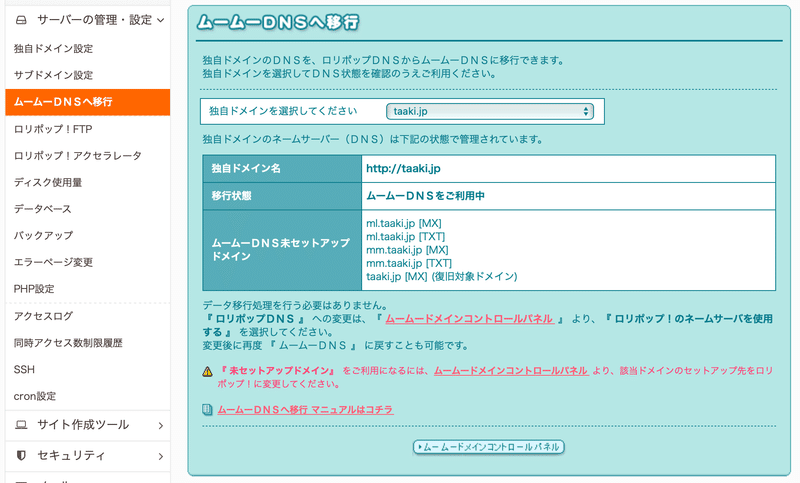Open サブドメイン設定 in the sidebar

click(x=53, y=75)
